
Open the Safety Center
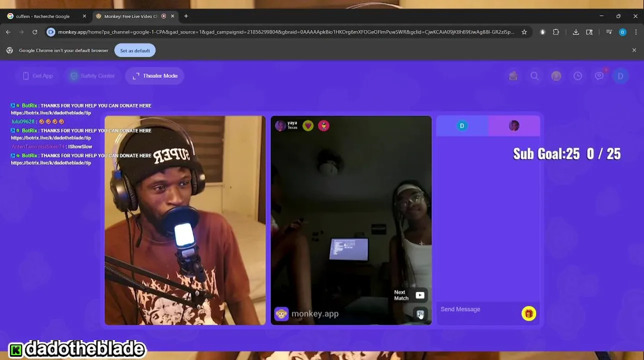pyautogui.click(x=93, y=76)
